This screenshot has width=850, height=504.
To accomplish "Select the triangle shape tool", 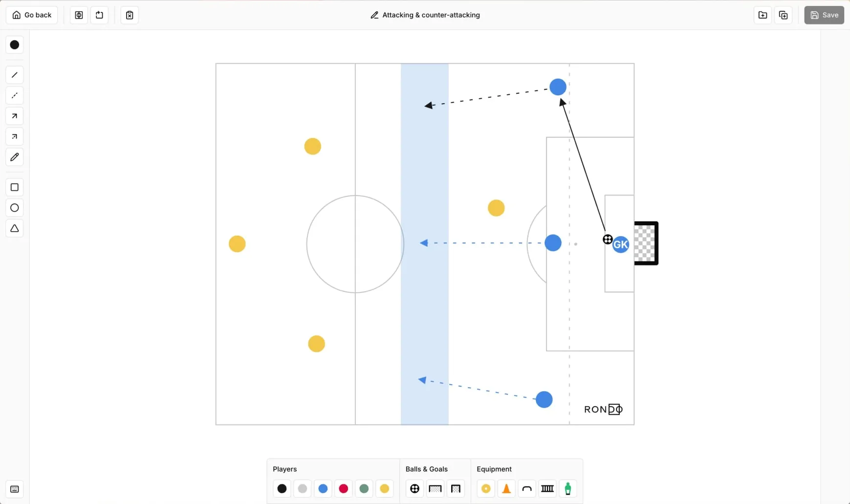I will [x=15, y=228].
